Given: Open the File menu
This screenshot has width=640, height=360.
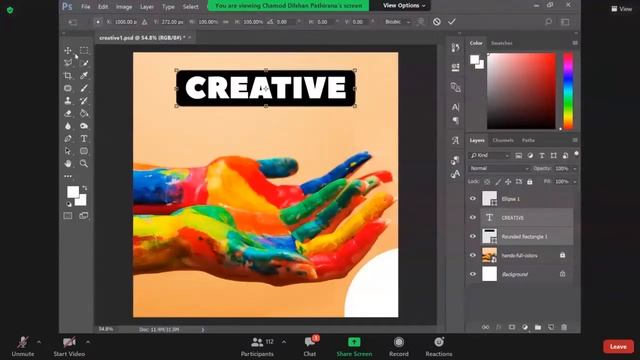Looking at the screenshot, I should 86,7.
